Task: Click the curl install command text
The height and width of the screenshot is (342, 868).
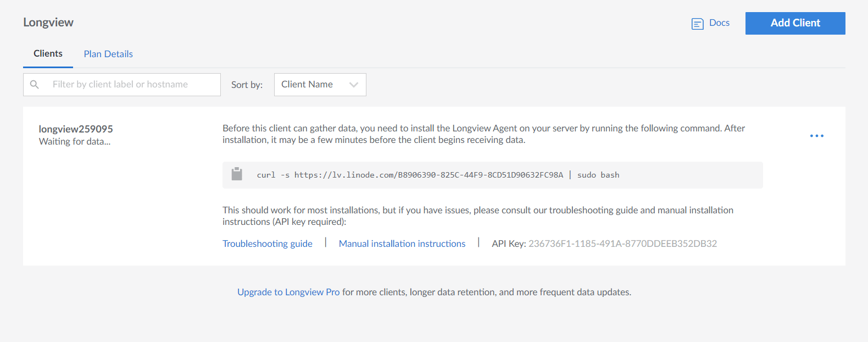Action: [438, 175]
